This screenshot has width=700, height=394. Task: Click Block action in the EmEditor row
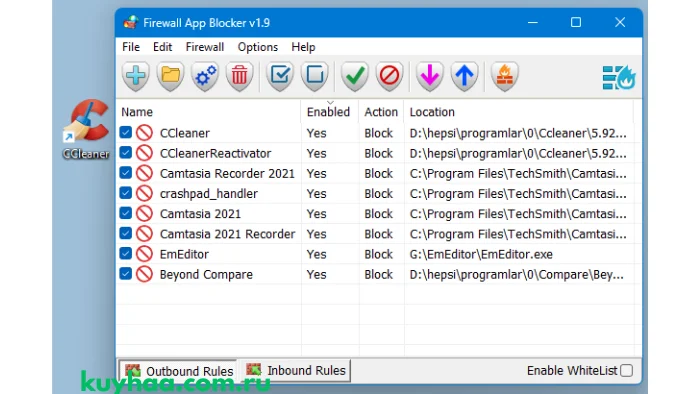(379, 254)
